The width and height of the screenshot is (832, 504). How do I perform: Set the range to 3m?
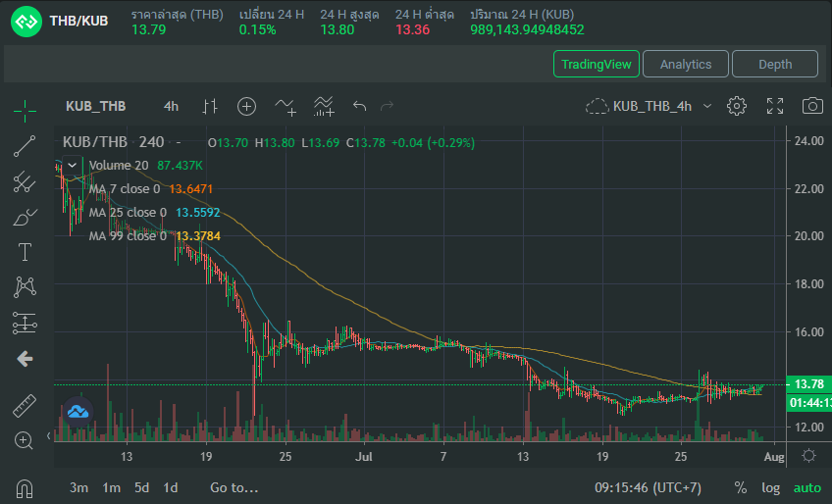tap(78, 487)
